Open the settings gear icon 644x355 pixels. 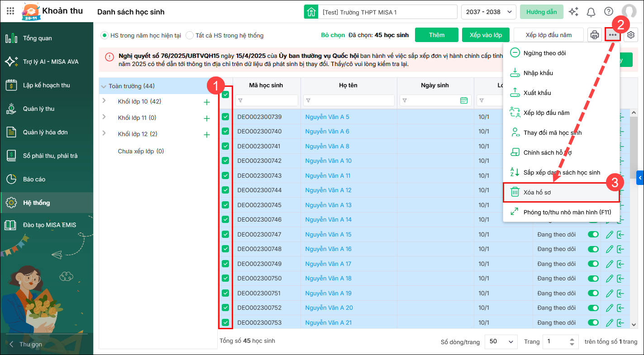tap(631, 35)
